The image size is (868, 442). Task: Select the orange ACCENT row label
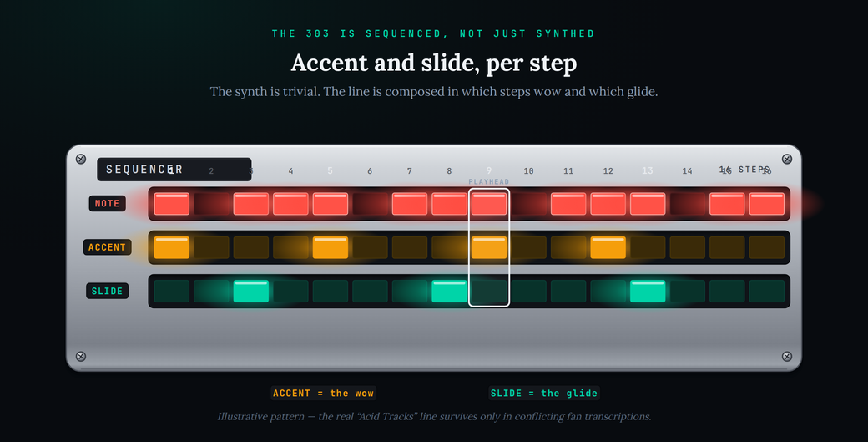point(108,247)
